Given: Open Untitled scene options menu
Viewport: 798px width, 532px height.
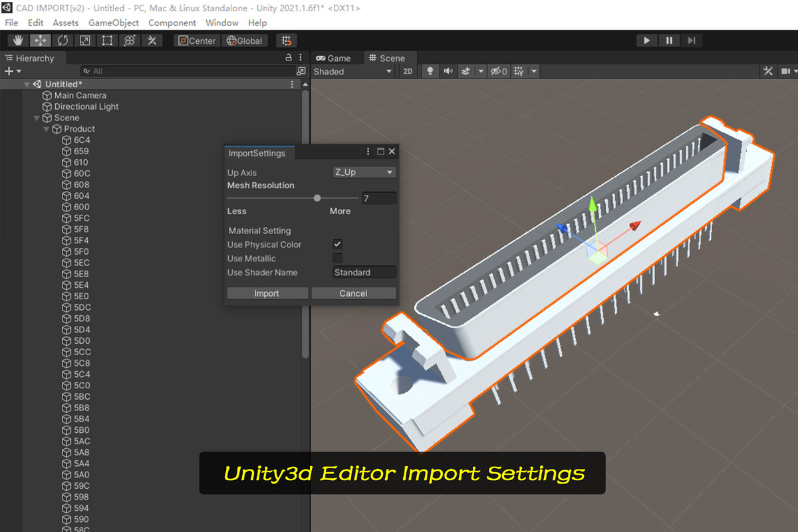Looking at the screenshot, I should pyautogui.click(x=292, y=84).
